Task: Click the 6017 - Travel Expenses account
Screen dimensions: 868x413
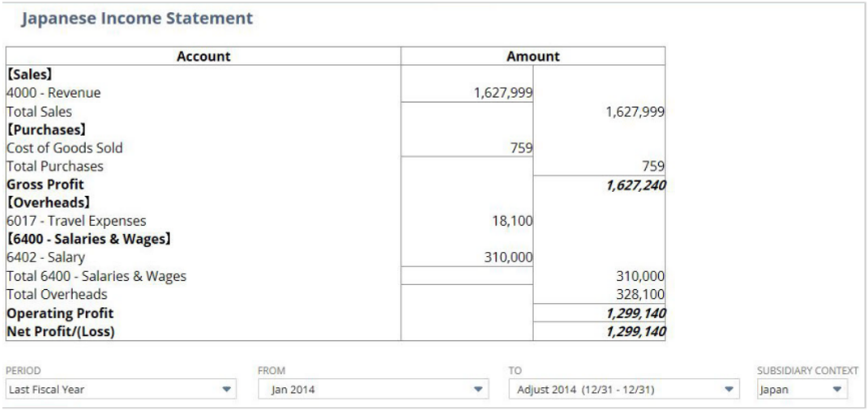Action: tap(76, 221)
